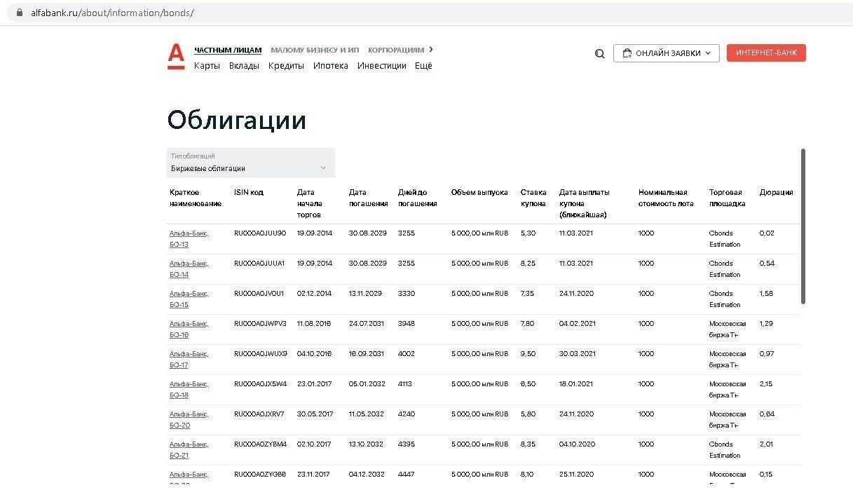Image resolution: width=853 pixels, height=504 pixels.
Task: Click the Alfa-Bank red logo
Action: (x=176, y=56)
